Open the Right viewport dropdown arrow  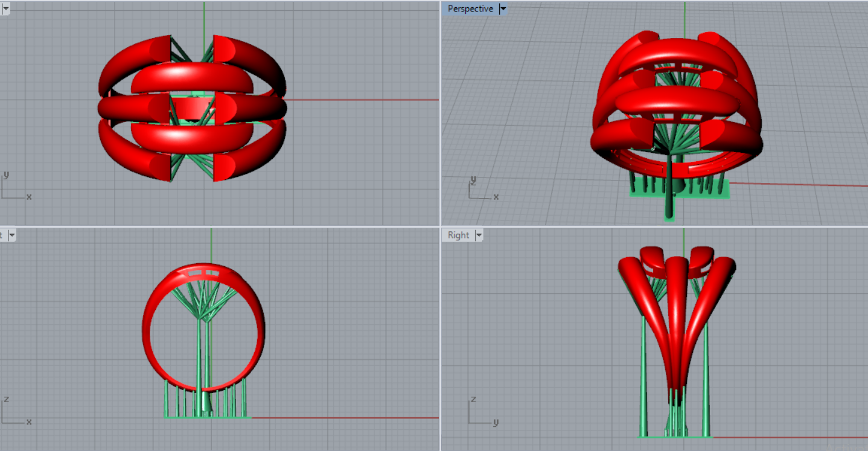(479, 235)
